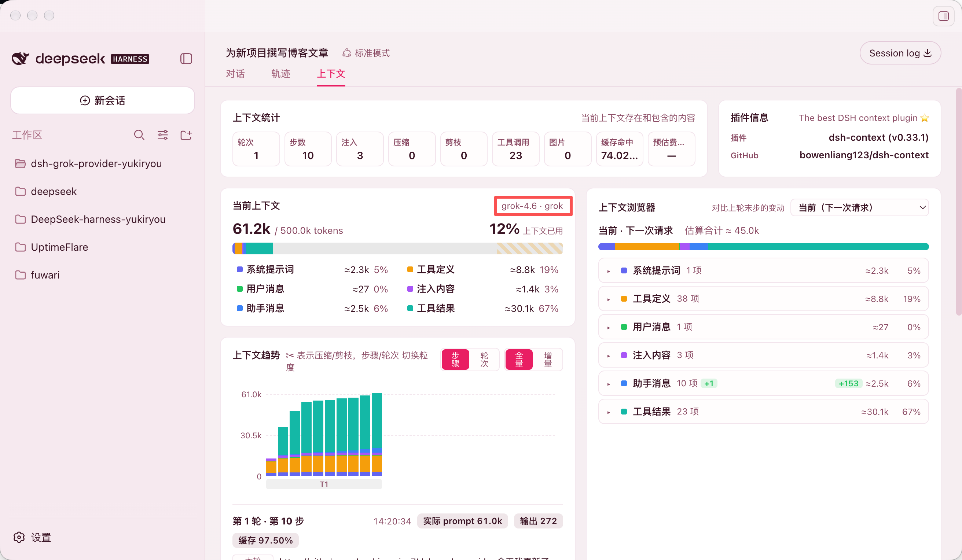Image resolution: width=962 pixels, height=560 pixels.
Task: Open the dsh-grok-provider-yukiryou folder icon
Action: tap(20, 163)
